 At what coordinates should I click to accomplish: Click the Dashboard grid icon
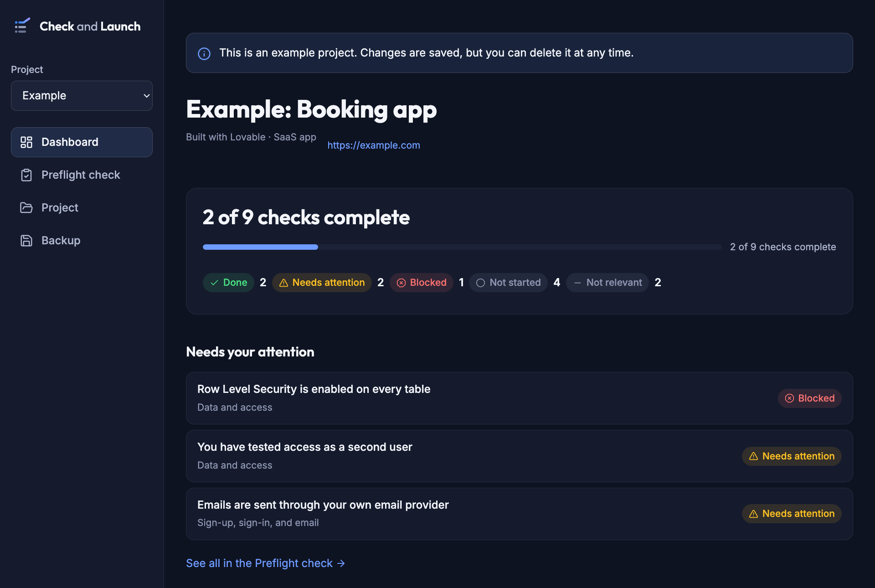[26, 142]
